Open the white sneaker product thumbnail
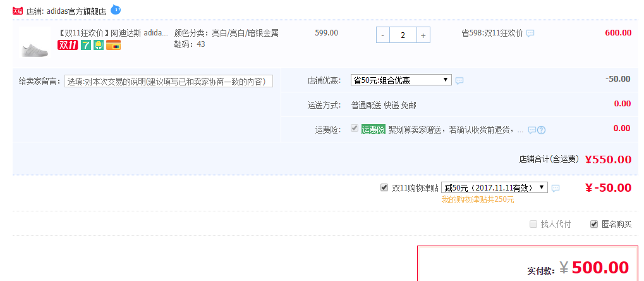This screenshot has width=644, height=281. 35,43
